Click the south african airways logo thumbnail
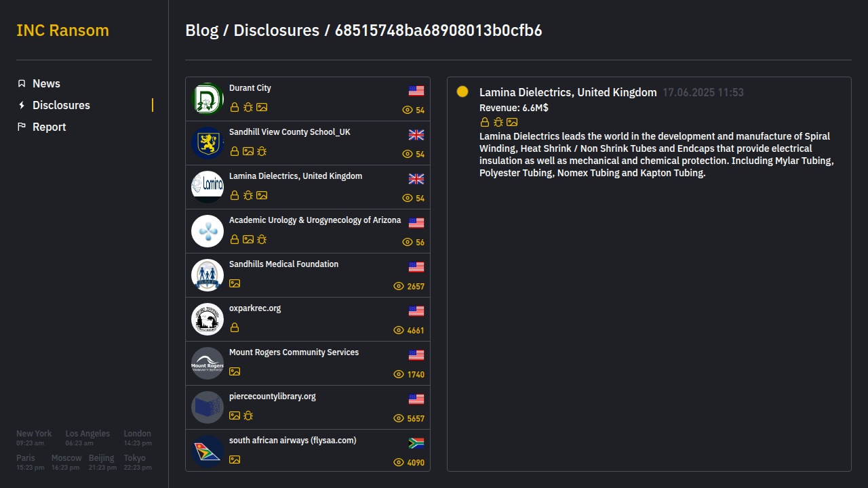The height and width of the screenshot is (488, 868). [x=208, y=451]
